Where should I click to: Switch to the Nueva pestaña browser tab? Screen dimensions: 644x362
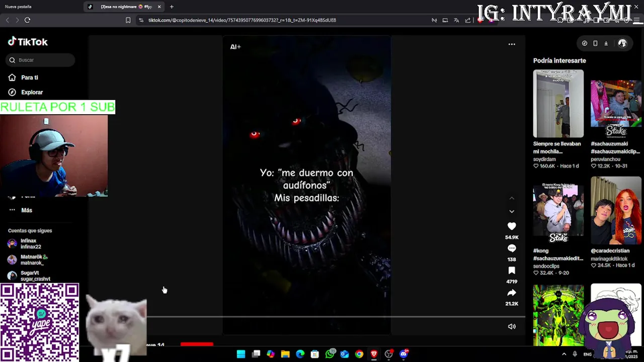(18, 7)
